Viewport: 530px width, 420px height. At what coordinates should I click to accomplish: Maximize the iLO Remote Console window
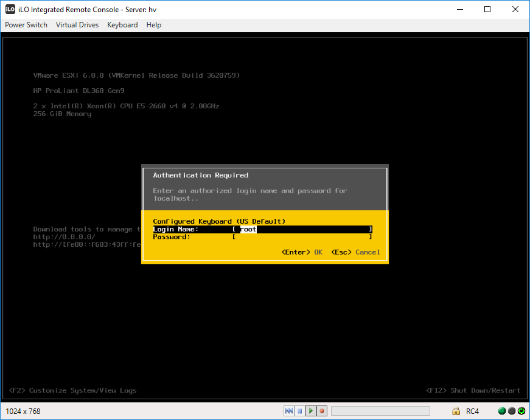point(487,10)
